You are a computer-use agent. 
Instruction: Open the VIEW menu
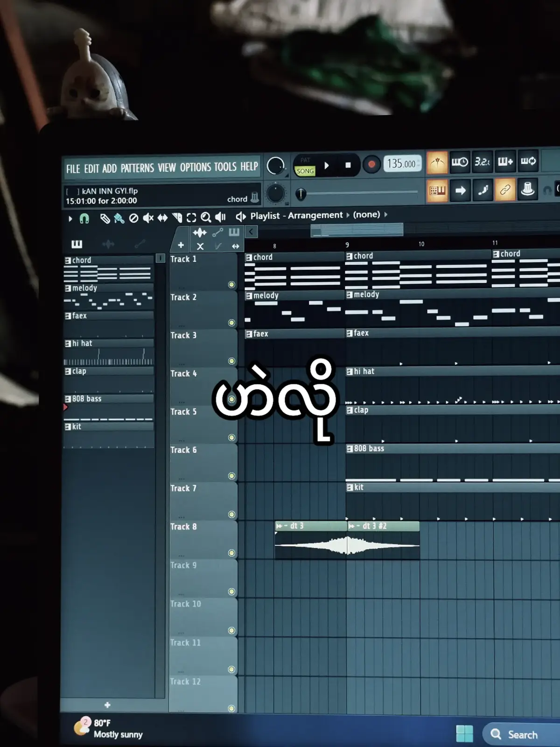point(167,168)
